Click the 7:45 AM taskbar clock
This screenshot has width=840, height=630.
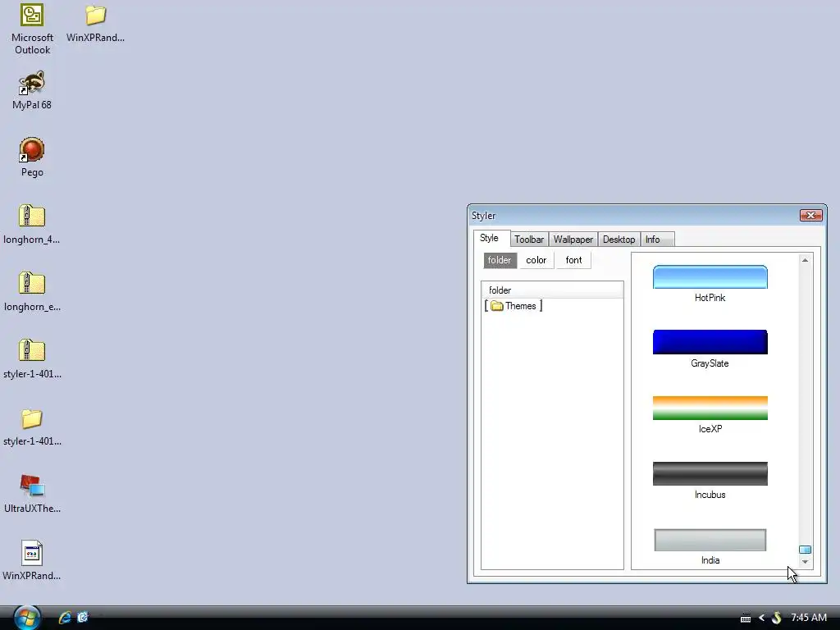[x=809, y=618]
